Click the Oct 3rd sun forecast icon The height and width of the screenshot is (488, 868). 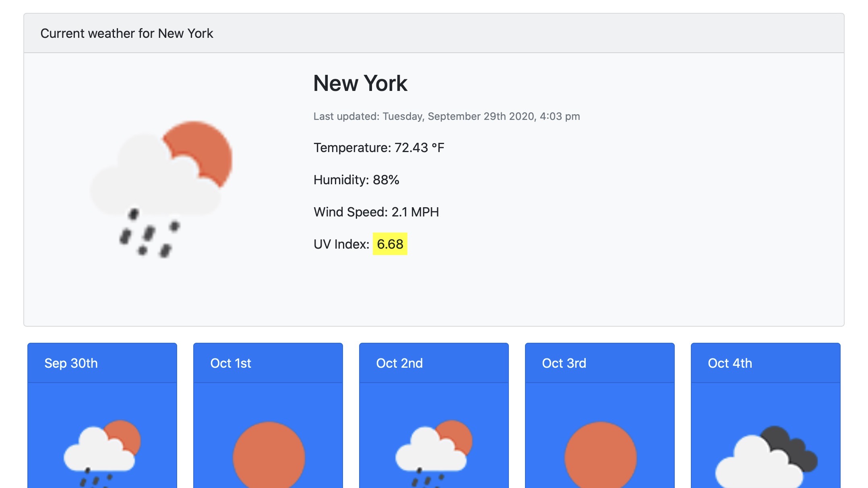click(600, 457)
